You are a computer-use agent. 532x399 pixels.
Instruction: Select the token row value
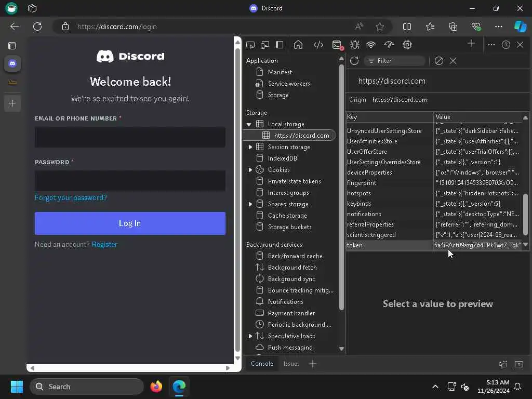(477, 245)
